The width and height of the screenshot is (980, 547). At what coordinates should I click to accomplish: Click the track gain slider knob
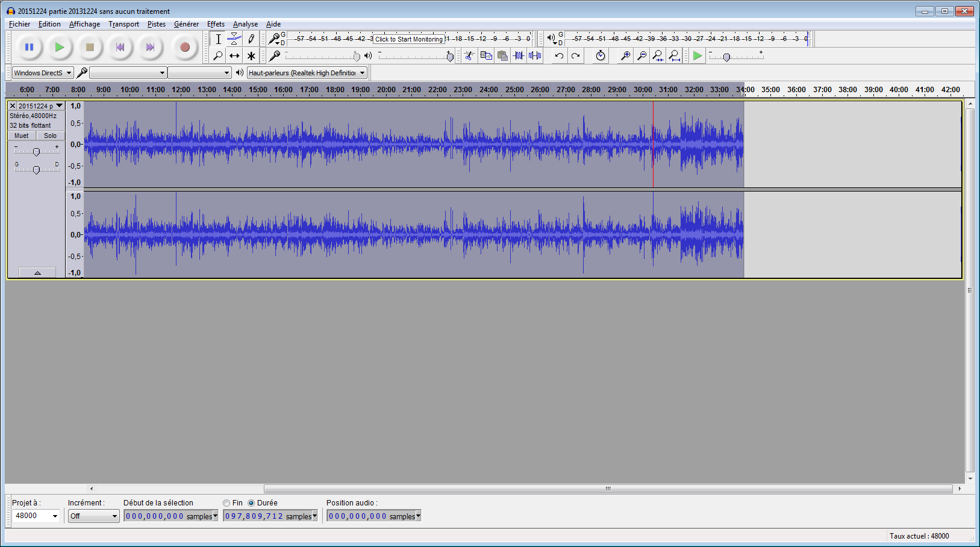coord(36,152)
